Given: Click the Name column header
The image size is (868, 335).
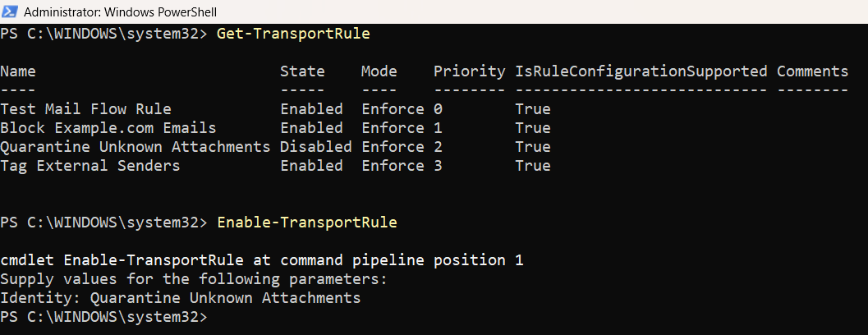Looking at the screenshot, I should (18, 71).
